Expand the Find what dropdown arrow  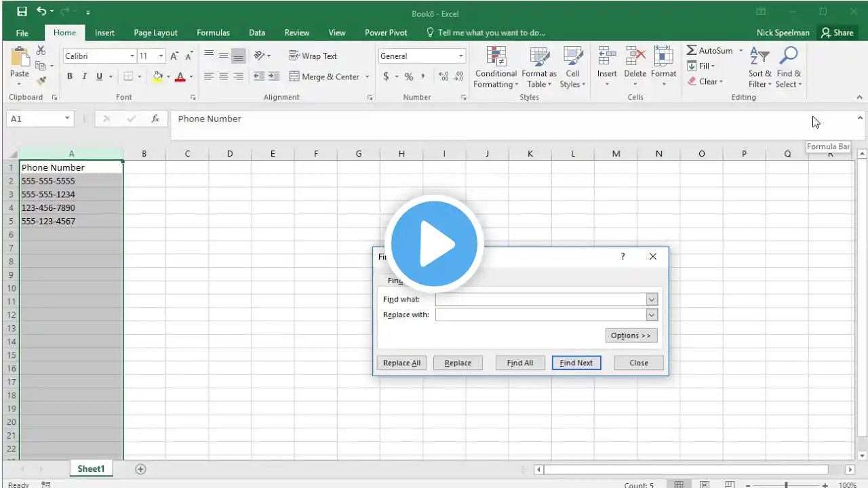pyautogui.click(x=652, y=300)
